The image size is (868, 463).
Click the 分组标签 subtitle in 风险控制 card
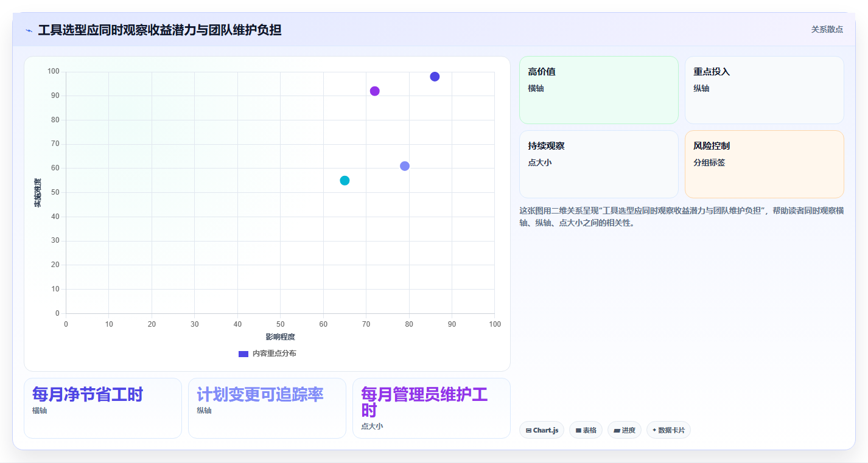point(709,163)
